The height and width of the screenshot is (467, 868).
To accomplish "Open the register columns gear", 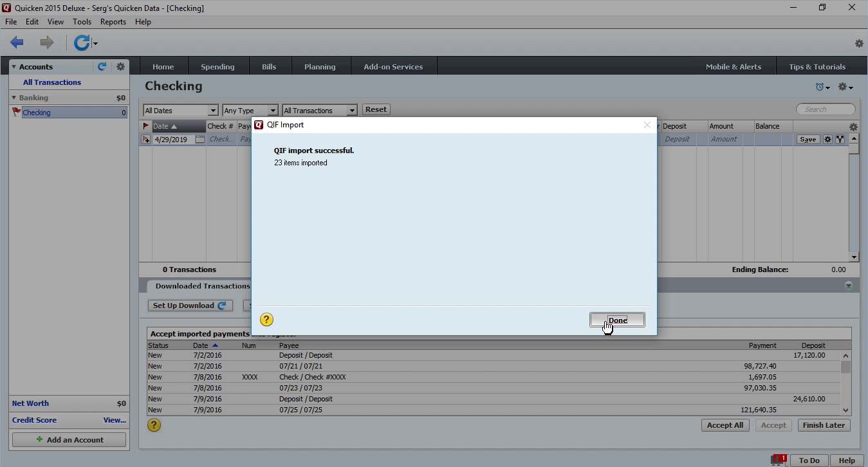I will coord(853,127).
